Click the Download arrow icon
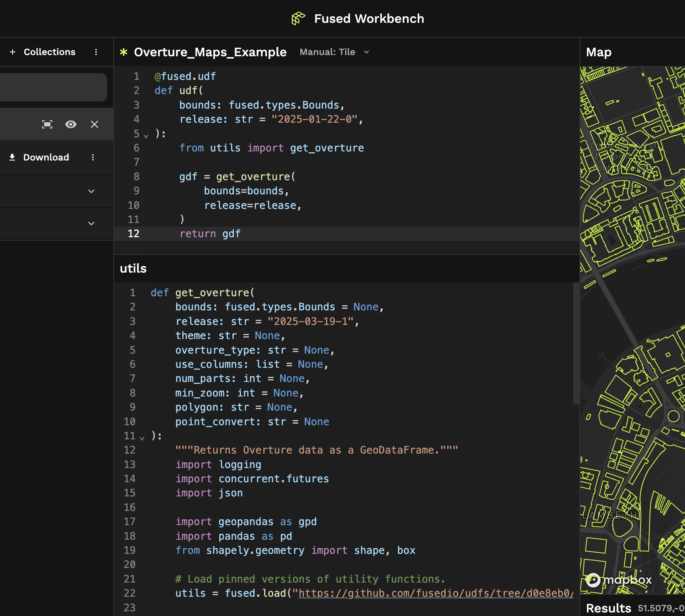 tap(12, 157)
